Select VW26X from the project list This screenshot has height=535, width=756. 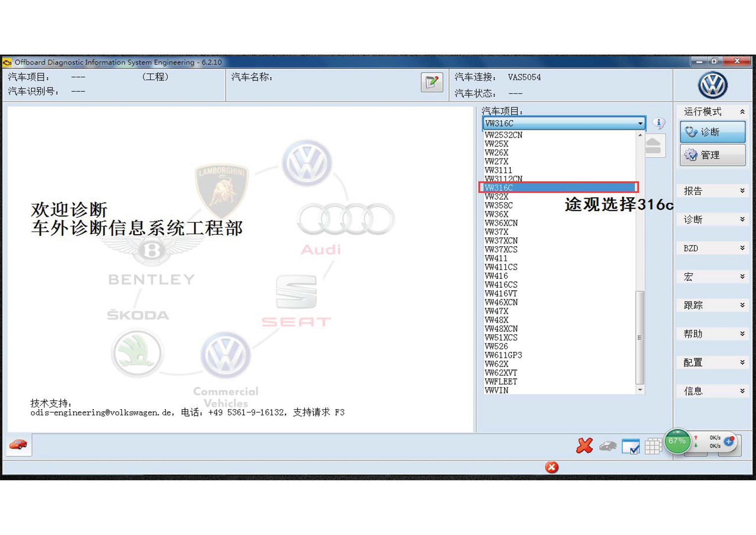pyautogui.click(x=559, y=153)
